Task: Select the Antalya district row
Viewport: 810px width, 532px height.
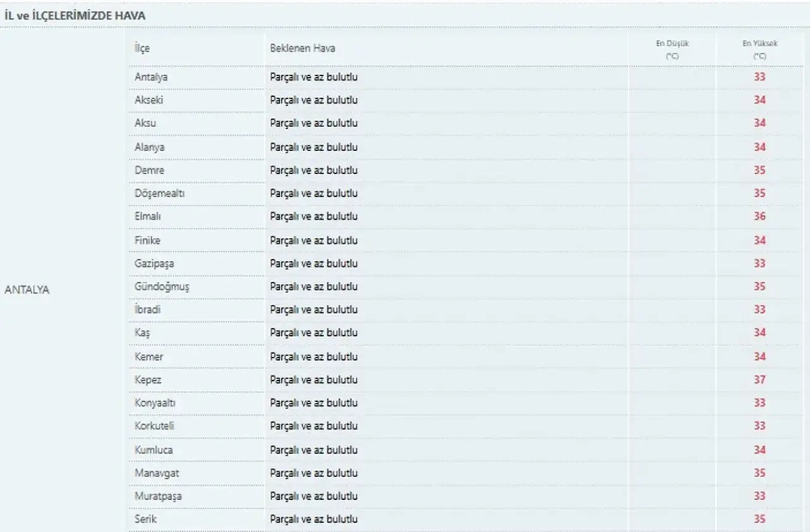Action: pos(466,77)
